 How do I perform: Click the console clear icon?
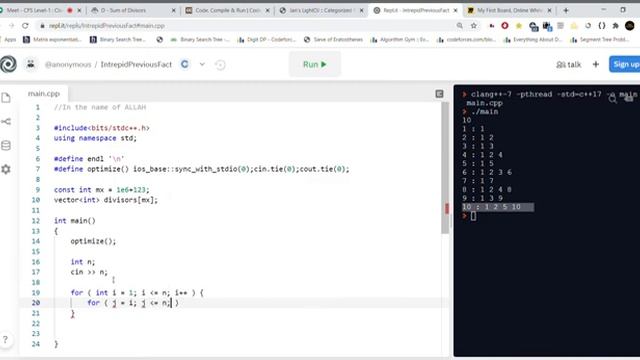pyautogui.click(x=629, y=98)
